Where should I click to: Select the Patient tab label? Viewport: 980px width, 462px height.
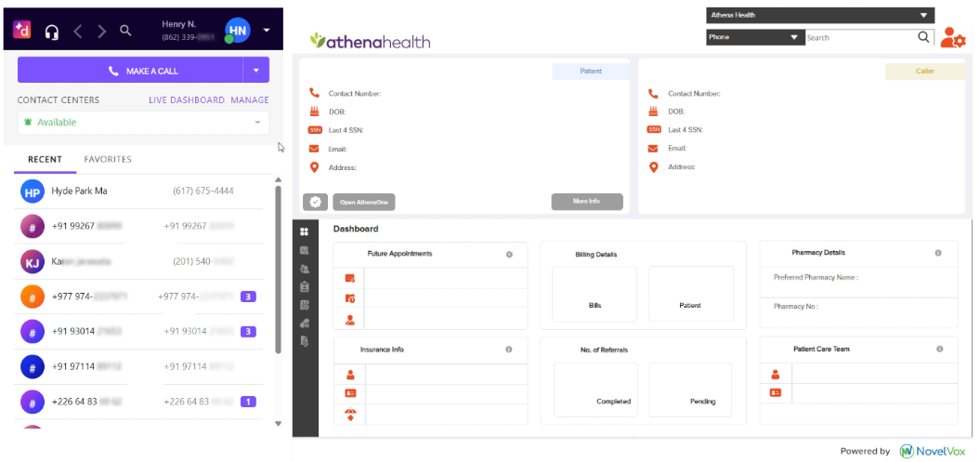(591, 72)
